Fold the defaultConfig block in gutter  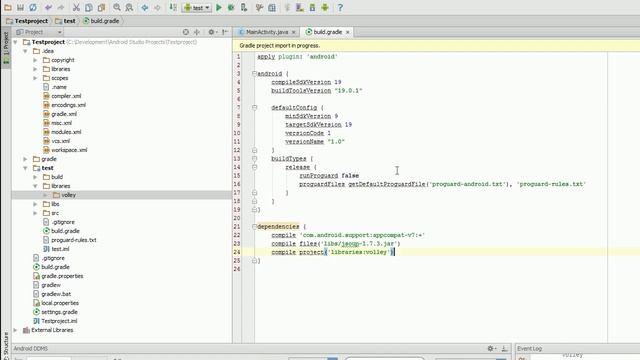[x=254, y=107]
